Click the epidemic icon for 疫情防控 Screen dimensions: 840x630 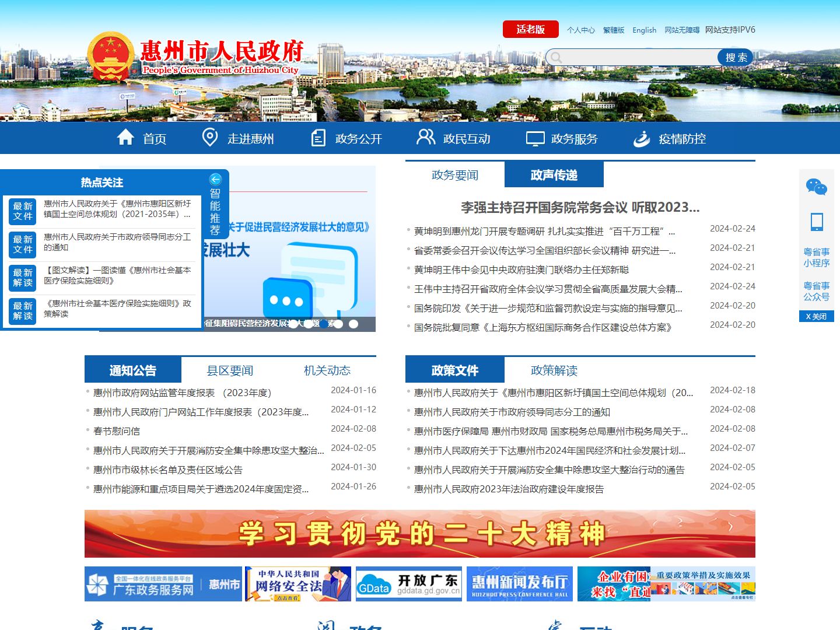click(x=642, y=138)
